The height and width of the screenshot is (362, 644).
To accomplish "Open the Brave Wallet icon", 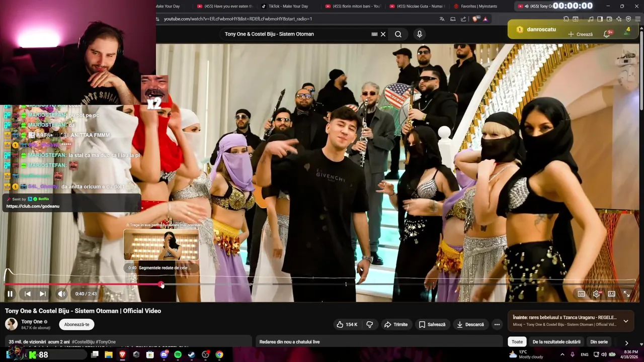I will pyautogui.click(x=610, y=19).
